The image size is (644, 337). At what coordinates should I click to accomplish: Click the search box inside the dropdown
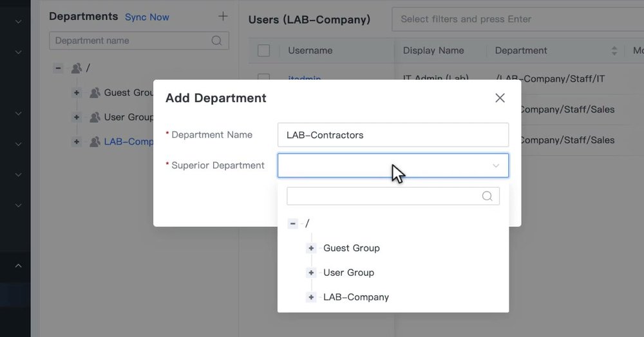[x=393, y=196]
